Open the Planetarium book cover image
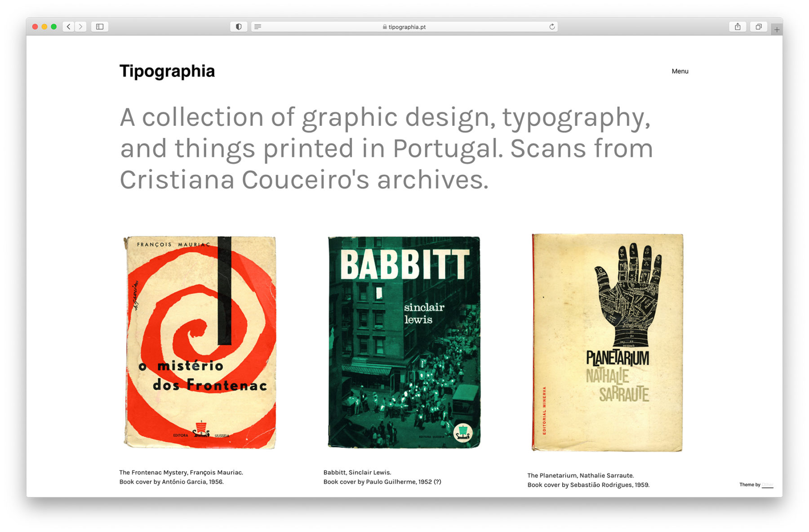The image size is (809, 532). (x=608, y=342)
